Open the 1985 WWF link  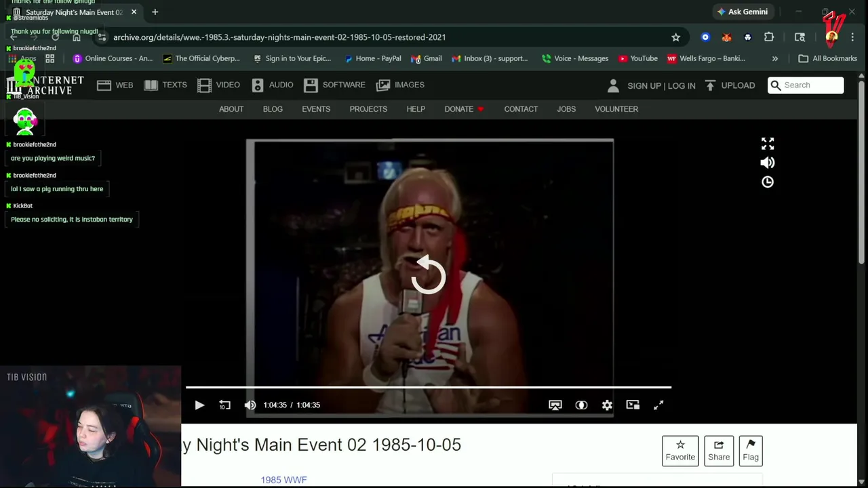(283, 480)
